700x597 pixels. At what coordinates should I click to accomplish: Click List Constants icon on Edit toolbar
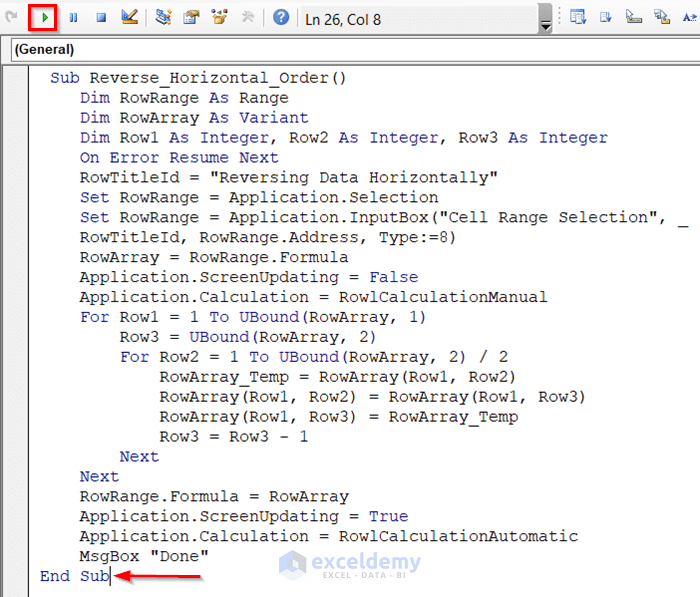pyautogui.click(x=605, y=17)
